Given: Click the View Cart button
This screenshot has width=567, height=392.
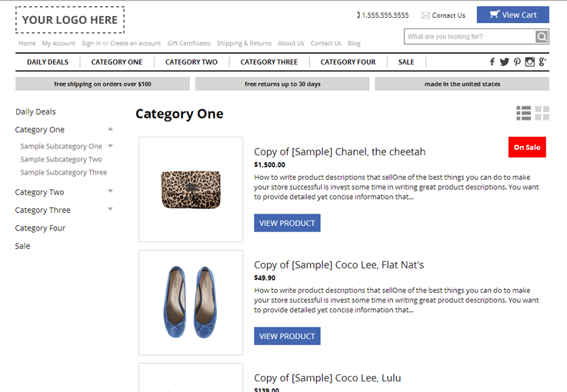Looking at the screenshot, I should tap(512, 15).
